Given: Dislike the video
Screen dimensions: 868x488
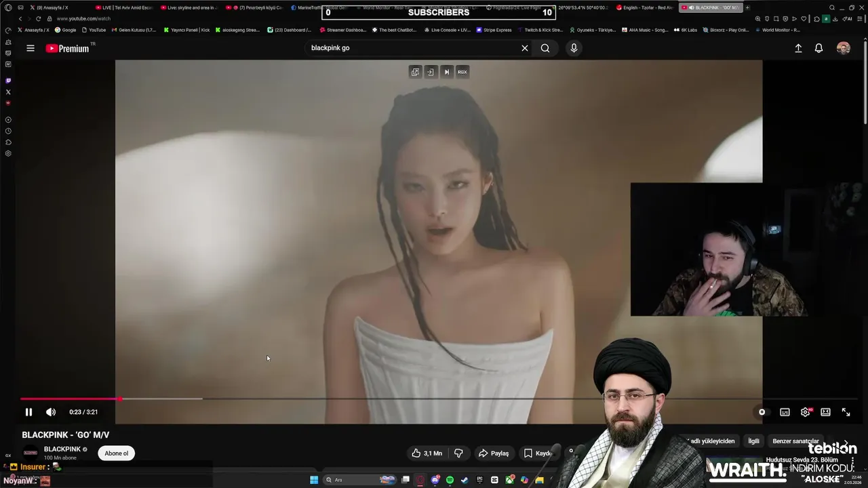Looking at the screenshot, I should click(x=458, y=453).
